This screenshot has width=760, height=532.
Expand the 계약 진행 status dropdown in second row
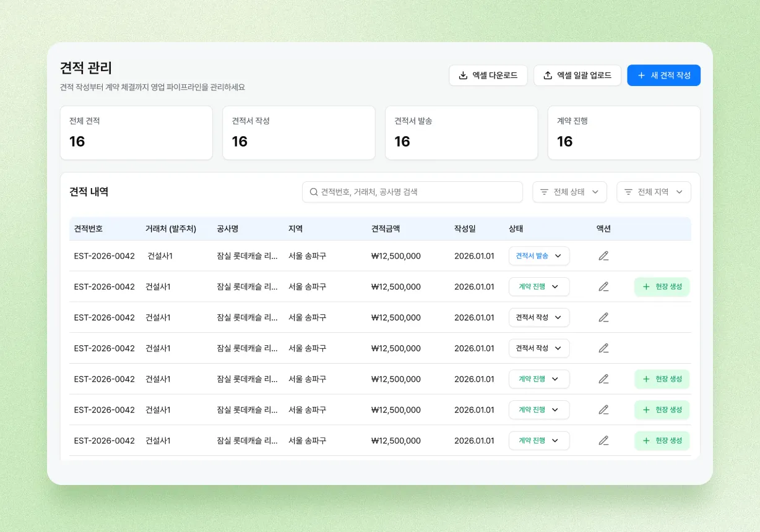tap(539, 286)
